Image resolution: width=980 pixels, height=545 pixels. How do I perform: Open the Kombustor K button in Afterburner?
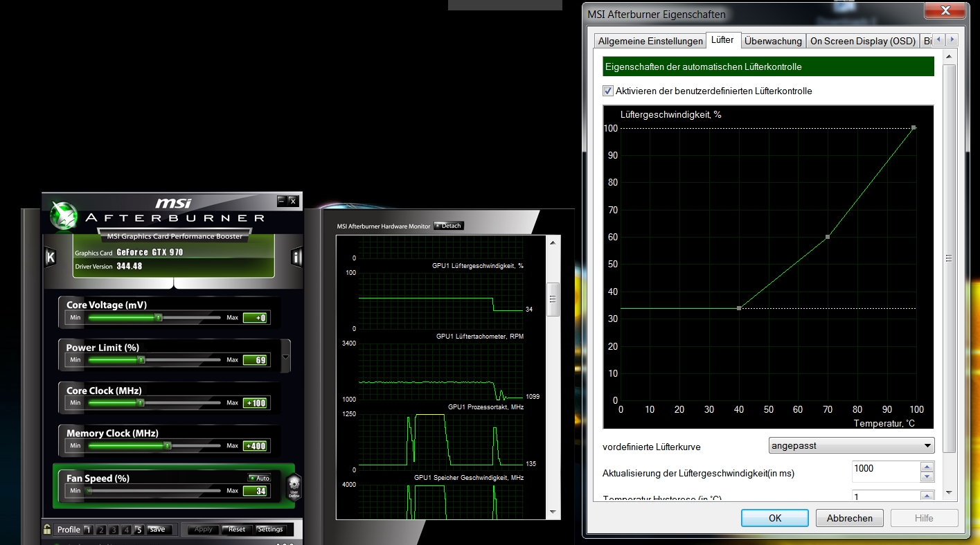(x=50, y=258)
